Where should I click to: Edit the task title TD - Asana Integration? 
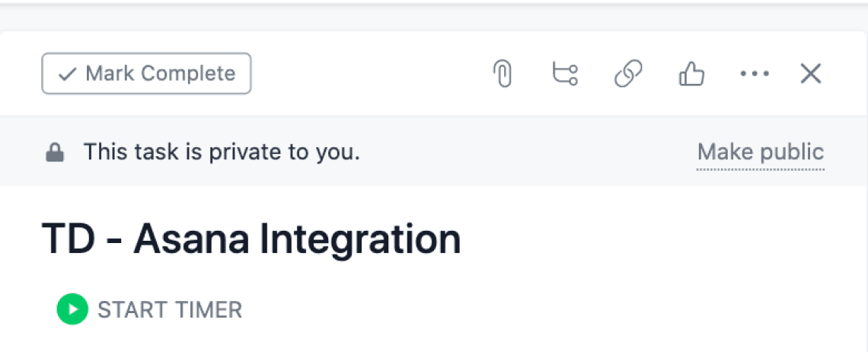point(251,240)
